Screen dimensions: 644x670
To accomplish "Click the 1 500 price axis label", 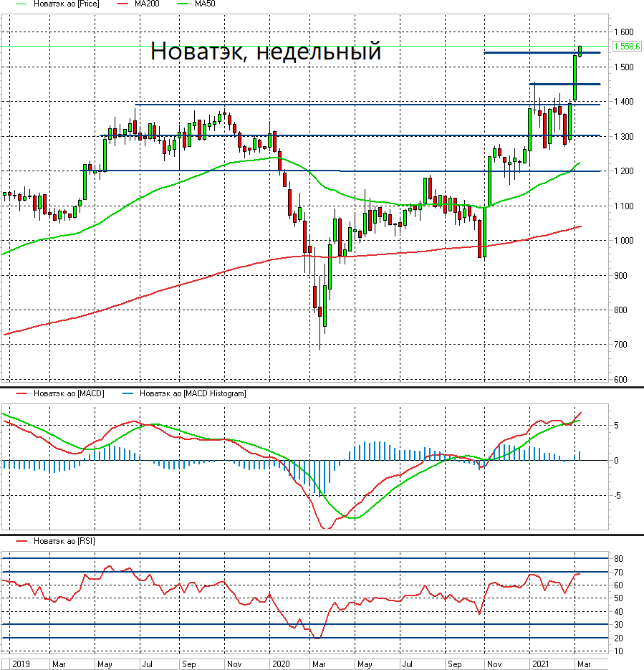I will click(624, 67).
